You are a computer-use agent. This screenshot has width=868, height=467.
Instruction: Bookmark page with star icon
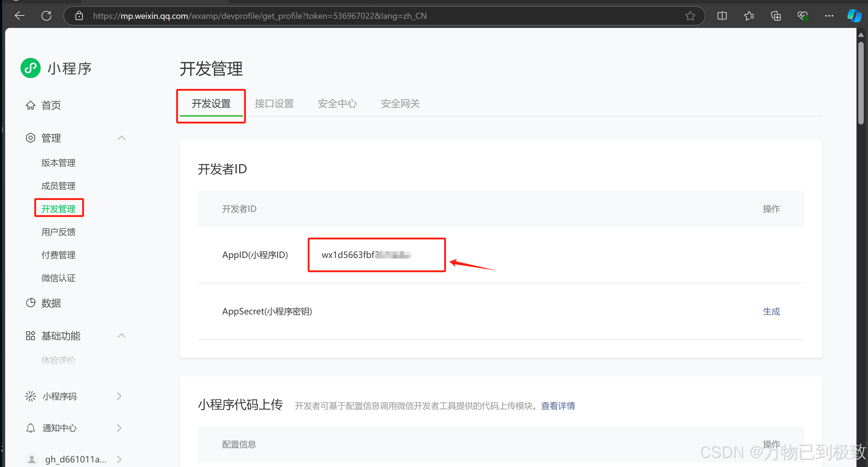690,16
